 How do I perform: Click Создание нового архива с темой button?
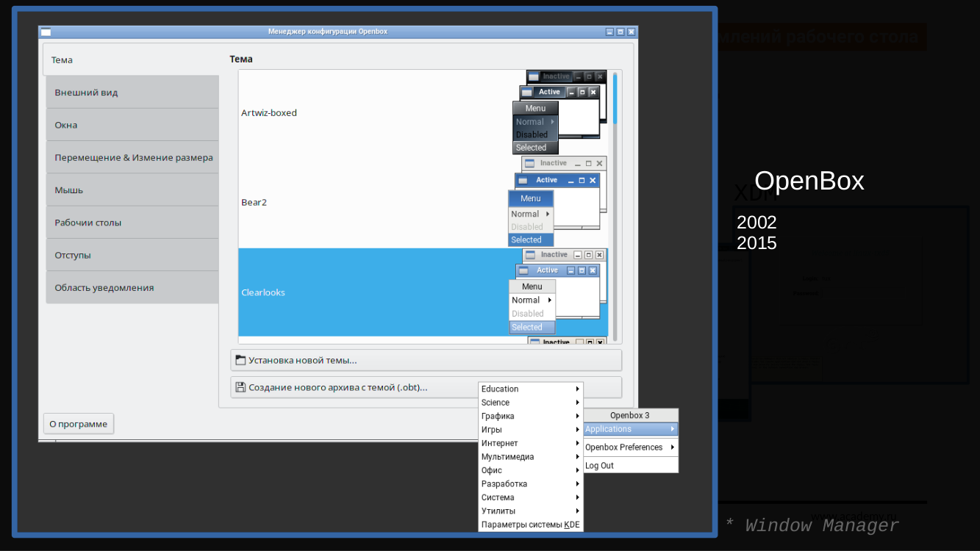426,387
